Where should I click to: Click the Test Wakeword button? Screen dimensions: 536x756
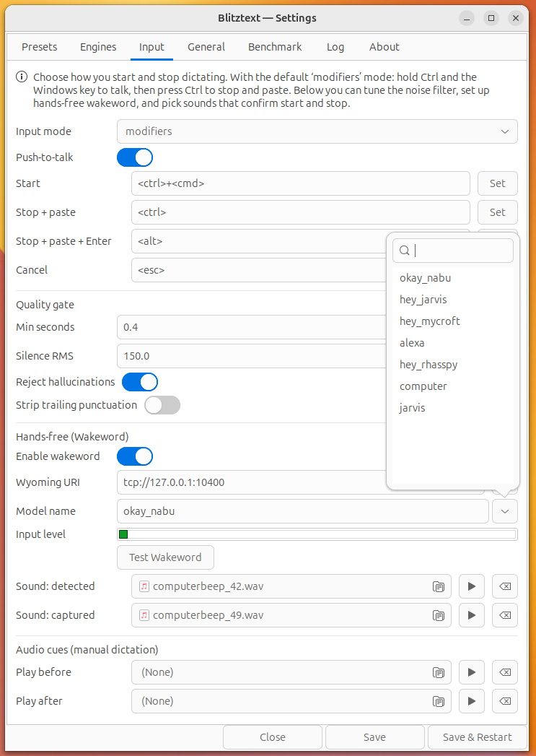click(165, 557)
